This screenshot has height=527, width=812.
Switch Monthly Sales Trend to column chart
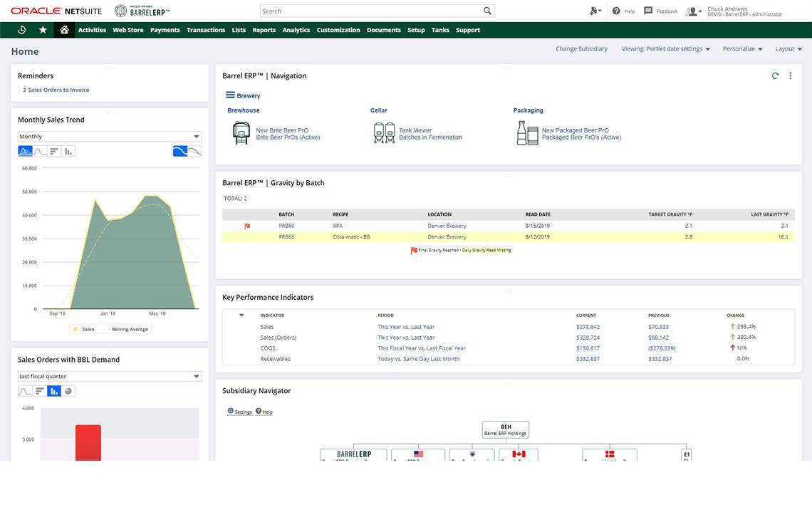pyautogui.click(x=68, y=151)
